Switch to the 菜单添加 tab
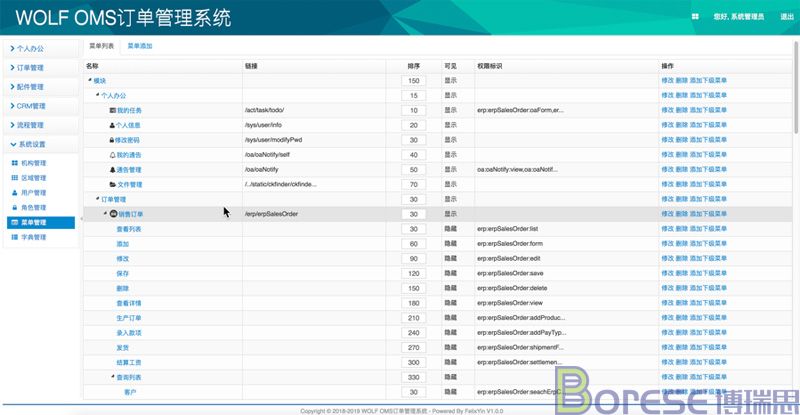Image resolution: width=800 pixels, height=415 pixels. (140, 46)
